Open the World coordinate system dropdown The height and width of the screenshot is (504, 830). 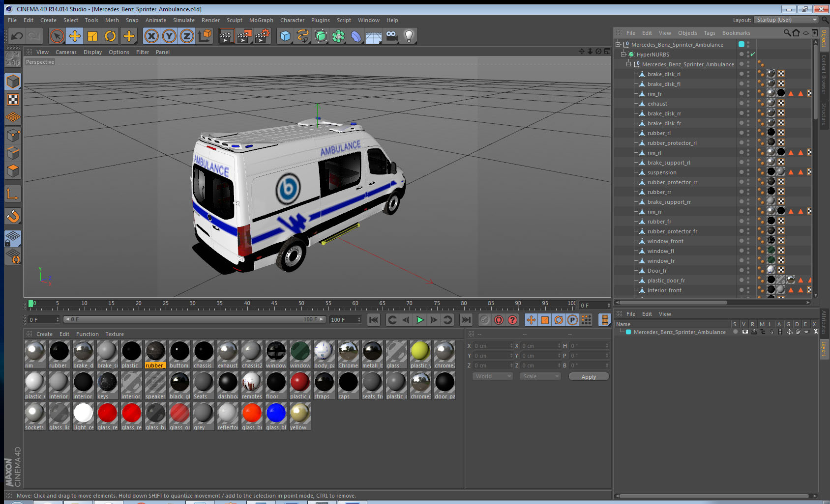click(x=493, y=376)
